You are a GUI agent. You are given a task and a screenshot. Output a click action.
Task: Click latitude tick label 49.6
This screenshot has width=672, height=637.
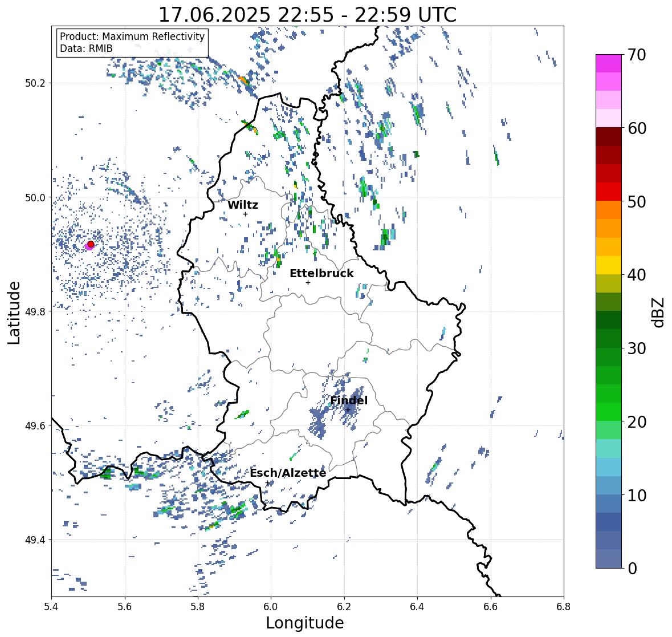tap(35, 425)
